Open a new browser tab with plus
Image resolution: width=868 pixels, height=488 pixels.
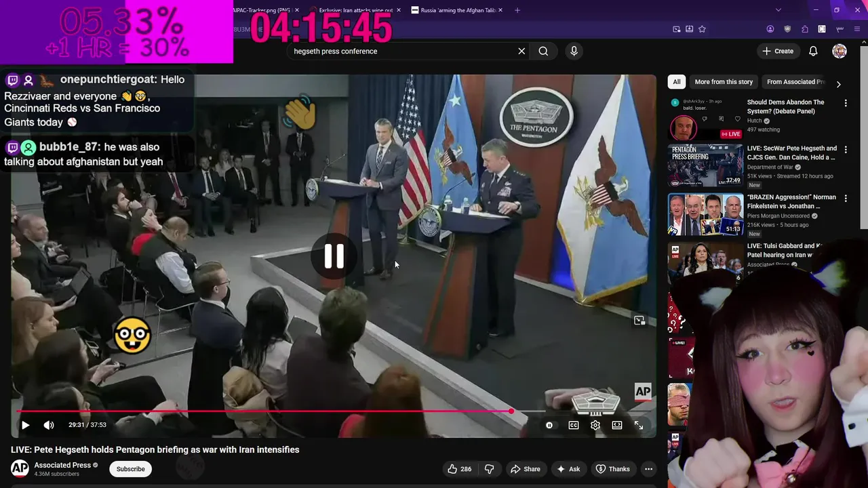tap(517, 10)
